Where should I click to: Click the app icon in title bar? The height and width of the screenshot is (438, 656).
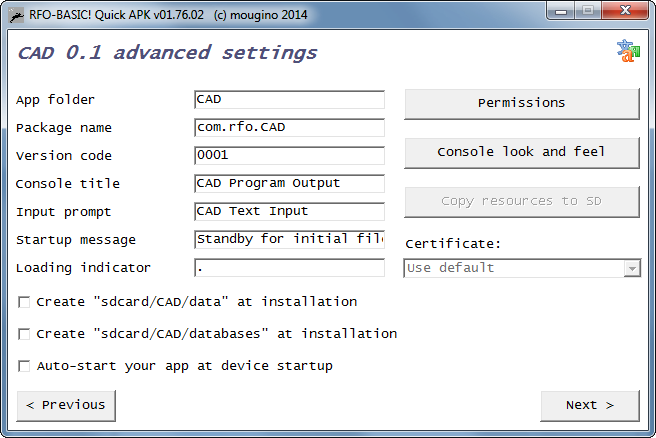click(16, 15)
